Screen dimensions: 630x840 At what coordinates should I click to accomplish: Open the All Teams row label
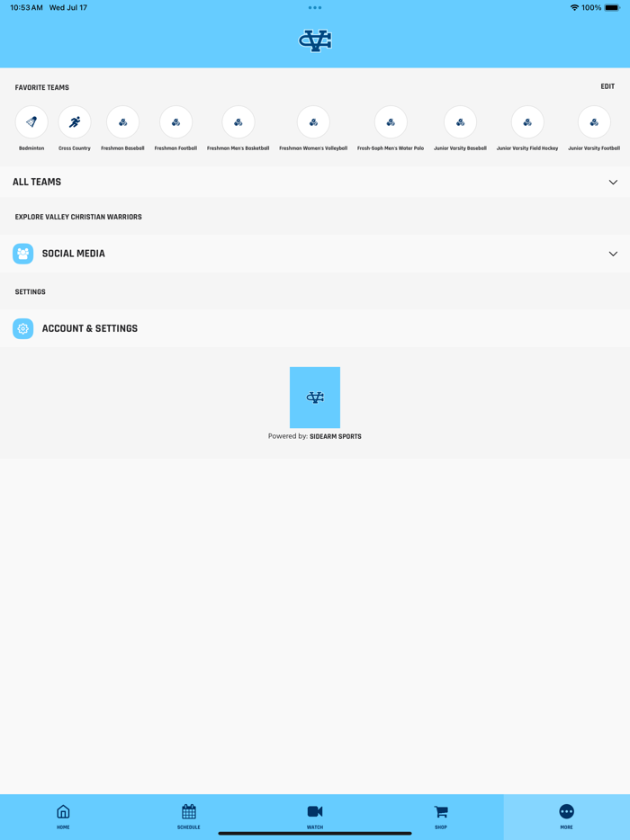click(x=37, y=183)
